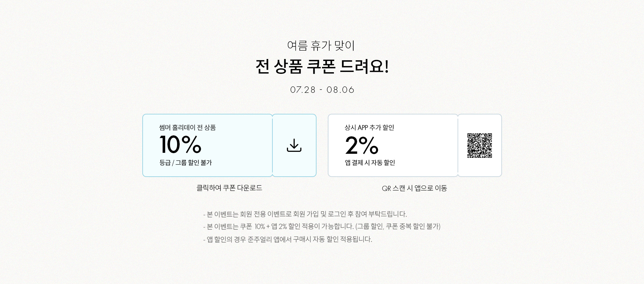Click the '(그룹 할인, 쿠폰 중복 할인 불가)' text
This screenshot has height=284, width=644.
(x=398, y=226)
